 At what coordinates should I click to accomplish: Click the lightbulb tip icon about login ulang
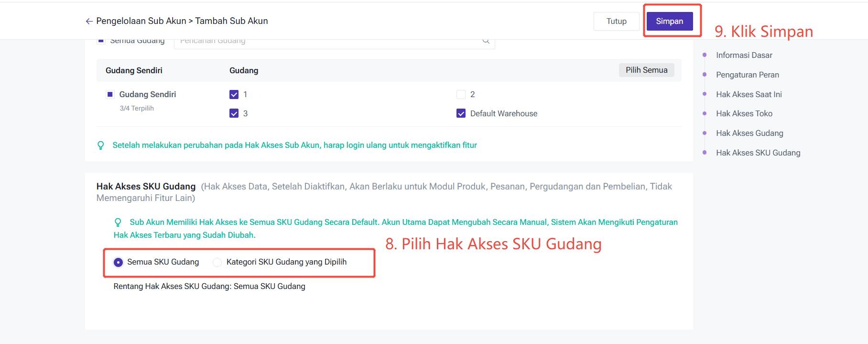click(x=101, y=145)
